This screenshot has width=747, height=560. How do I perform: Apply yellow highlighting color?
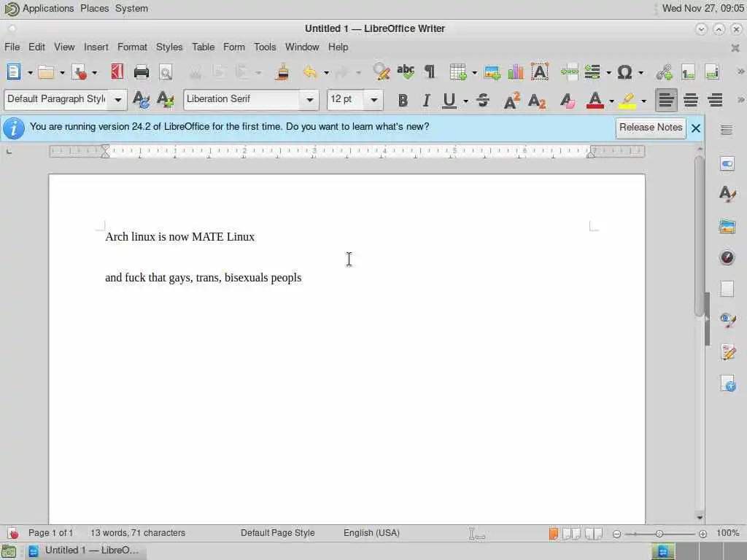[627, 100]
